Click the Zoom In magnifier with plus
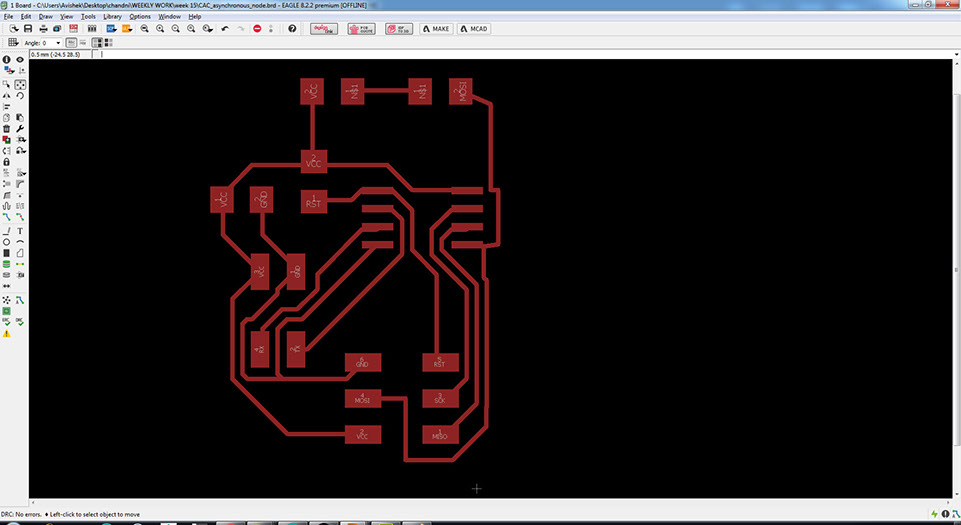The width and height of the screenshot is (961, 525). [x=160, y=29]
